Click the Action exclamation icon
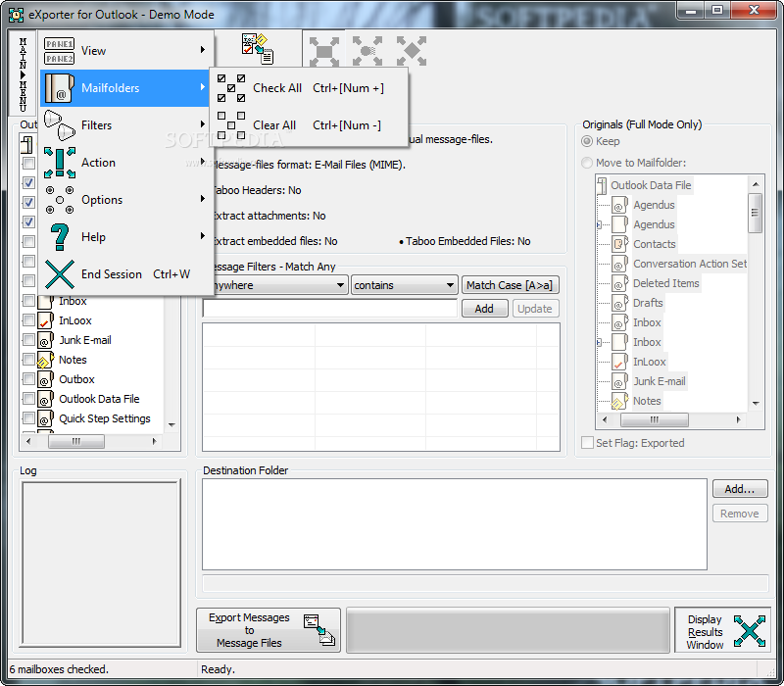The height and width of the screenshot is (686, 784). tap(60, 163)
